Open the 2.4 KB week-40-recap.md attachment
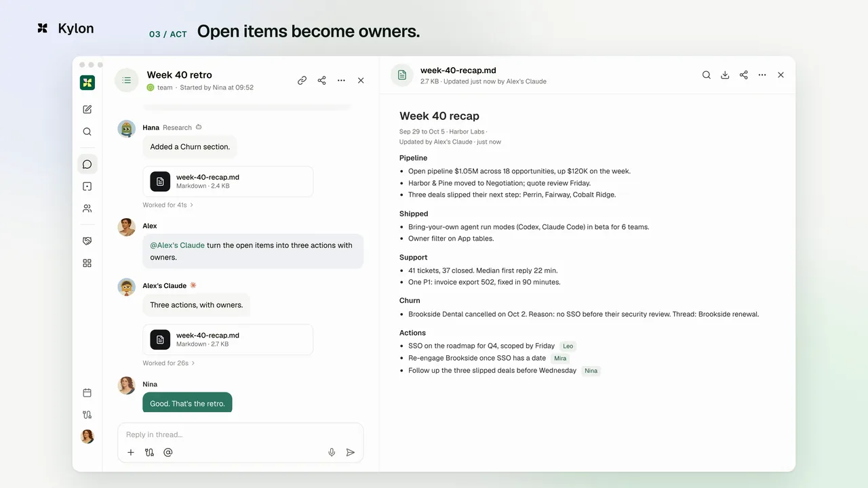 click(x=228, y=182)
